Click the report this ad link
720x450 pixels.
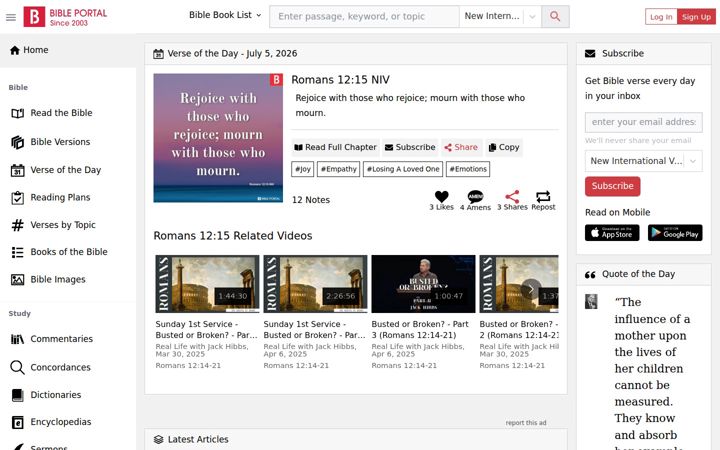[526, 423]
